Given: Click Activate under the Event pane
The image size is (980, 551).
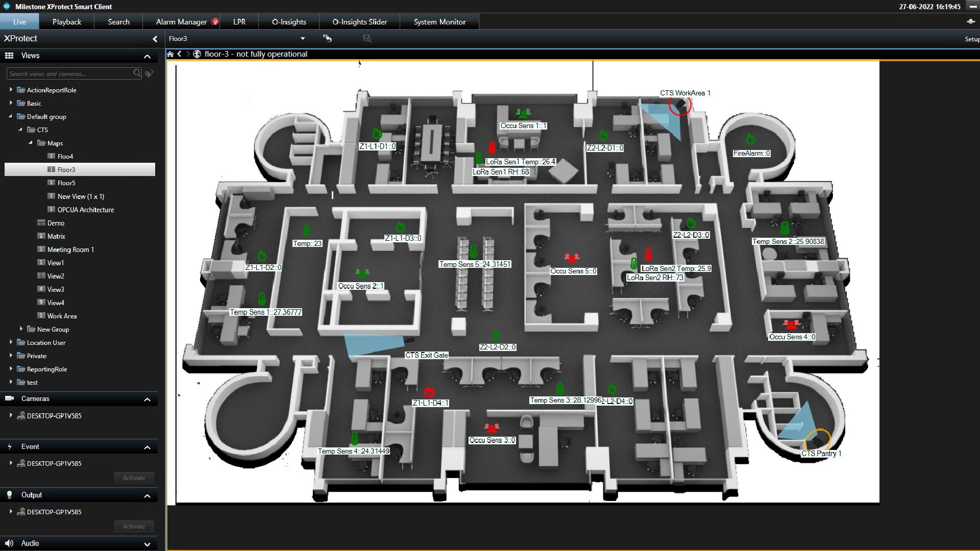Looking at the screenshot, I should tap(134, 478).
